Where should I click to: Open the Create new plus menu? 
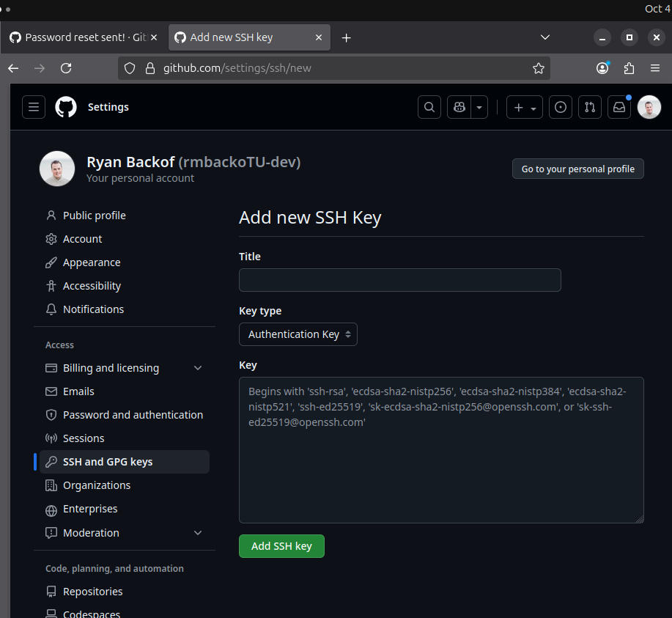click(x=525, y=107)
